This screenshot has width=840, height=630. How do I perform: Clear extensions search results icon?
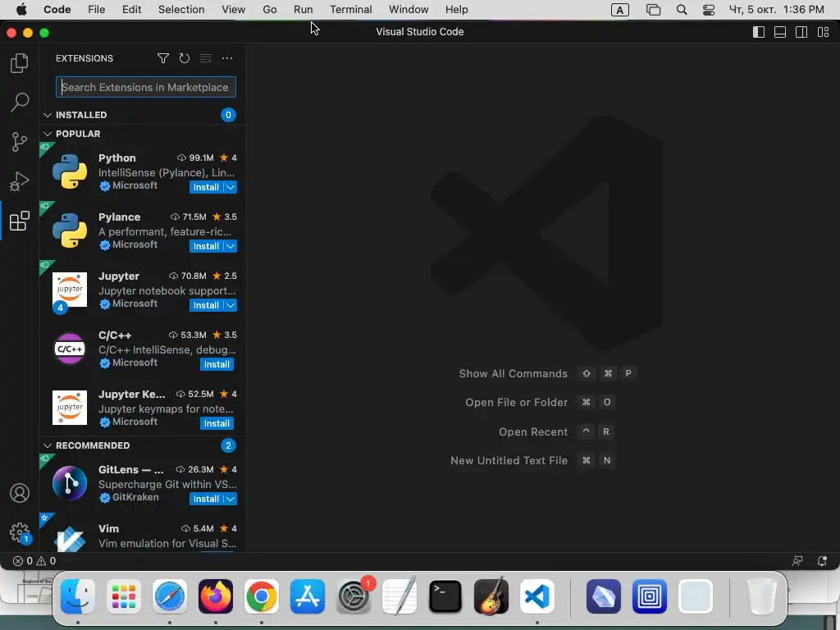[206, 58]
